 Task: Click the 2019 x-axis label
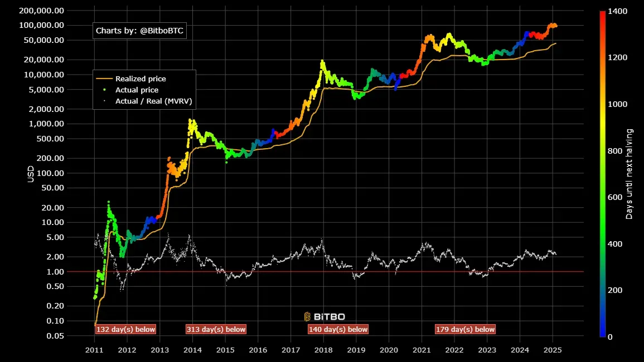coord(356,350)
